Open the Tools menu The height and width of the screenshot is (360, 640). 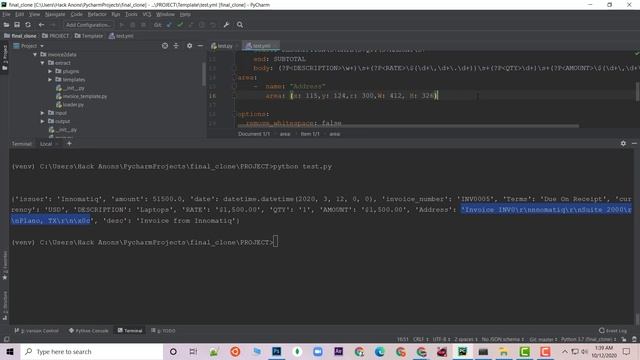[x=131, y=14]
